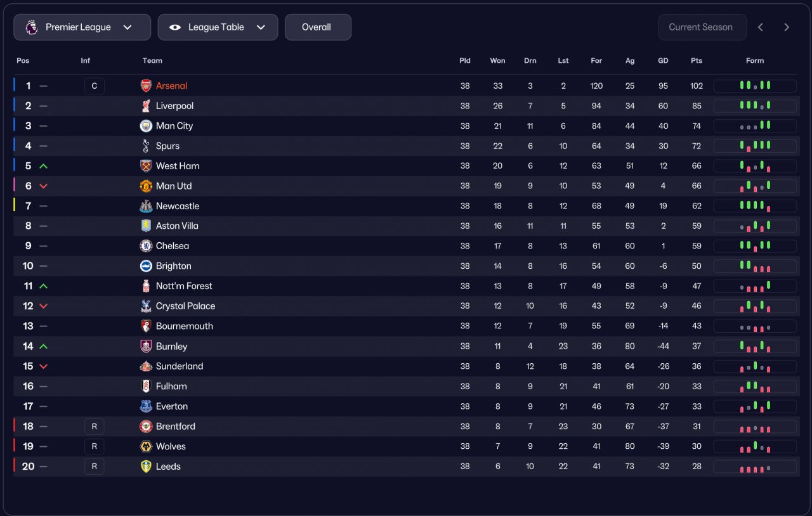This screenshot has height=516, width=812.
Task: Sort table by the GD column header
Action: point(663,61)
